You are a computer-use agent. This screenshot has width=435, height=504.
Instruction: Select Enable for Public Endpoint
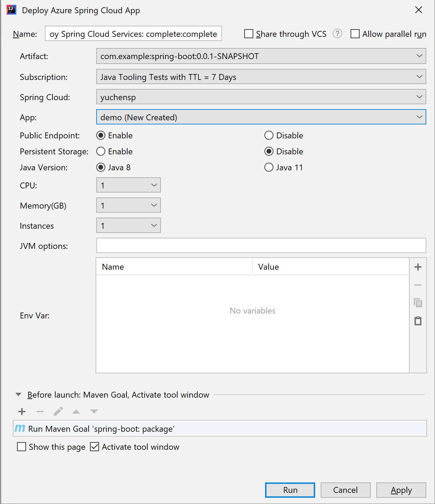click(x=101, y=135)
